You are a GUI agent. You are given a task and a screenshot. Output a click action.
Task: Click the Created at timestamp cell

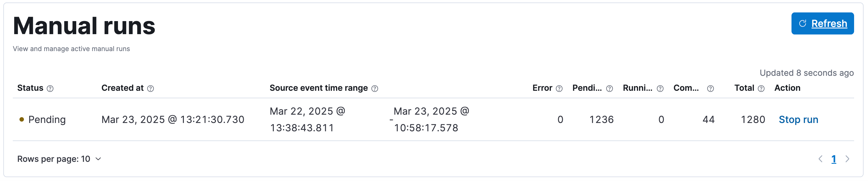172,119
